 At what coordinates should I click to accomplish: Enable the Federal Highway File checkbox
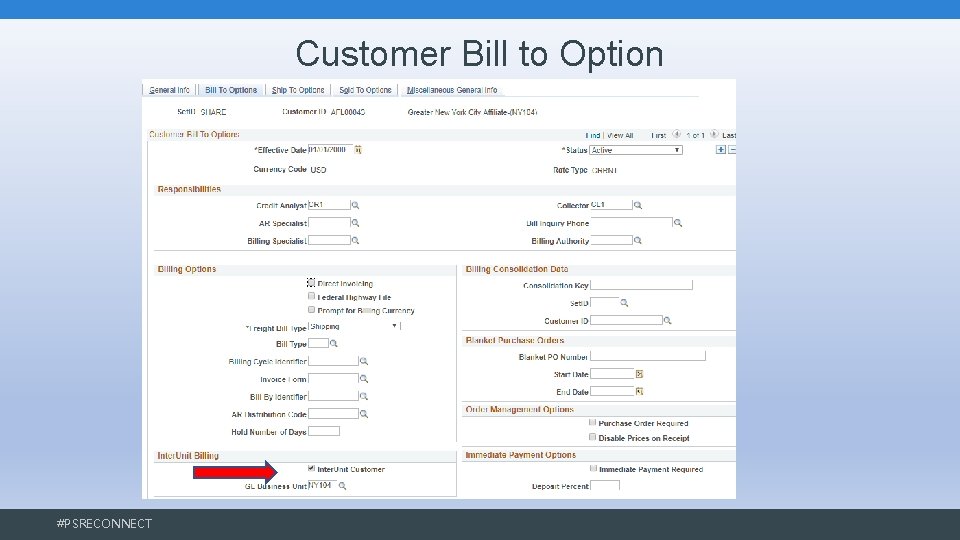point(311,296)
